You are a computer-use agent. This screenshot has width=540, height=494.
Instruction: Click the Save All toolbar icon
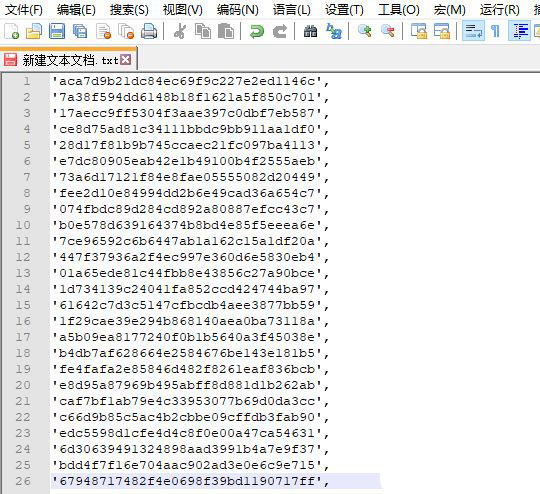pyautogui.click(x=80, y=31)
